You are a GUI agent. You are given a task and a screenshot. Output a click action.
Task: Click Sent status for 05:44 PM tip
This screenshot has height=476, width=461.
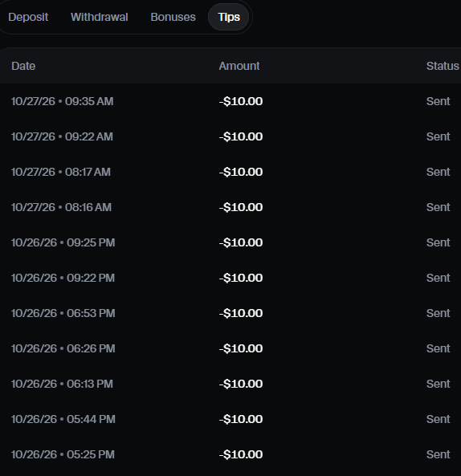438,419
